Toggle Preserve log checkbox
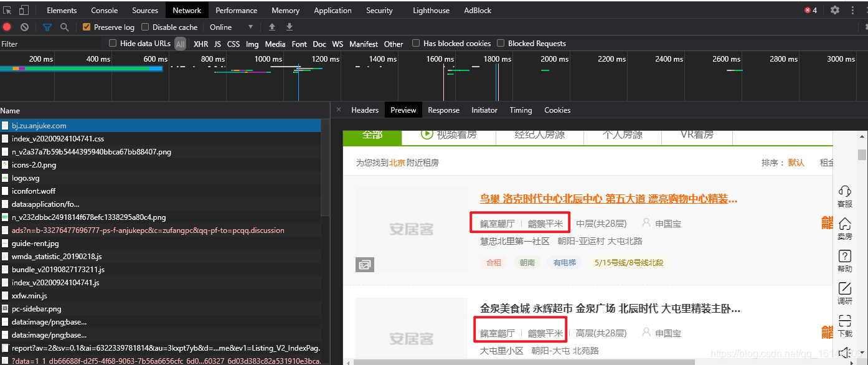This screenshot has width=868, height=365. 87,27
